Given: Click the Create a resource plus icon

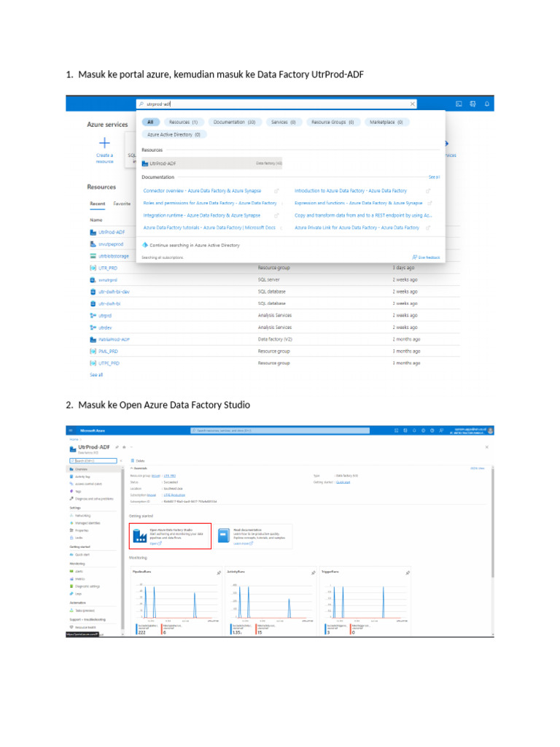Looking at the screenshot, I should [x=104, y=143].
